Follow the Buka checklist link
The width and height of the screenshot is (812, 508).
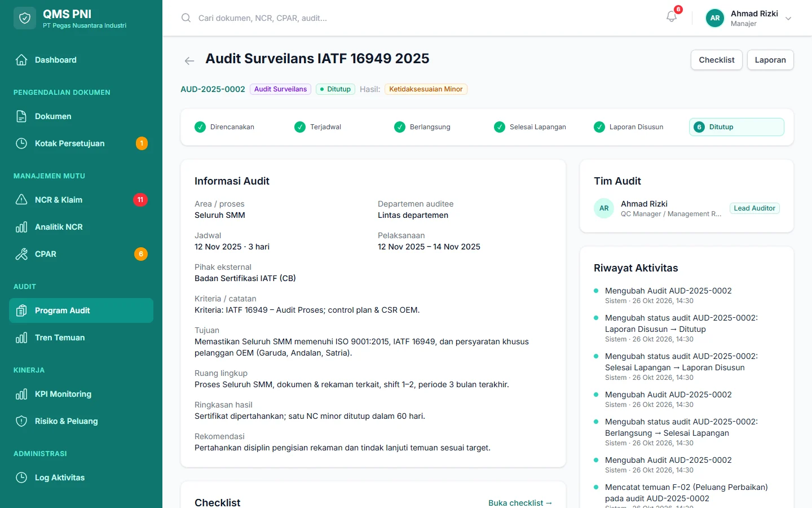(x=520, y=503)
